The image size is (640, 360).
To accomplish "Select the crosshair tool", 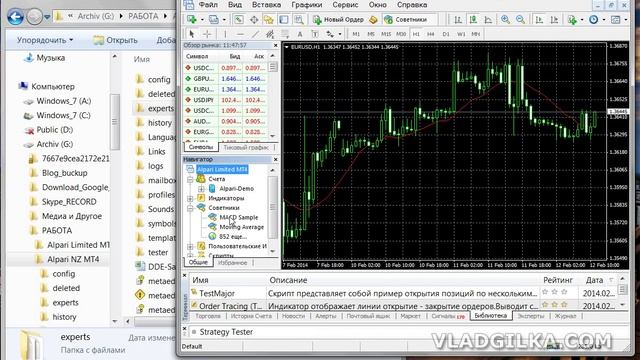I will 207,34.
